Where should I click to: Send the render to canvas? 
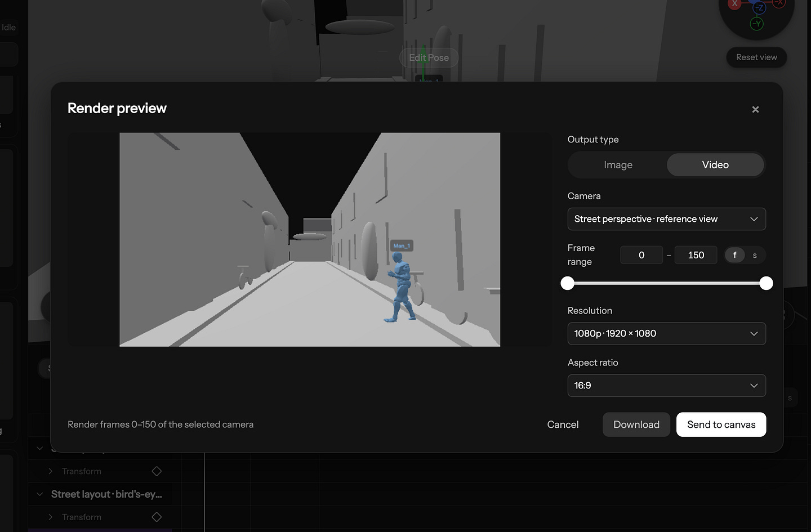[721, 424]
